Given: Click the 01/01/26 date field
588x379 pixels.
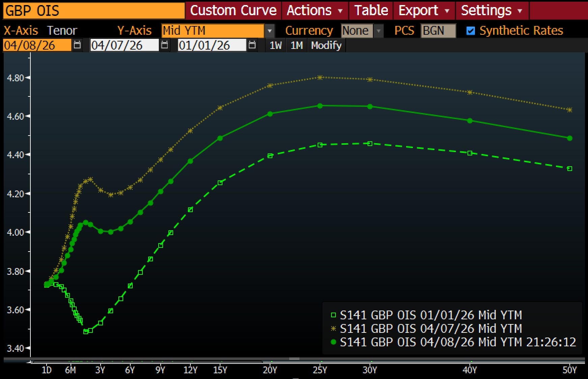Looking at the screenshot, I should [x=212, y=45].
